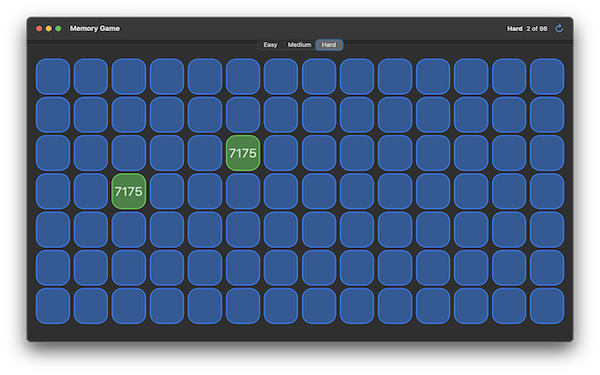The width and height of the screenshot is (600, 375).
Task: Click the "Hard" label in the title bar
Action: 515,29
